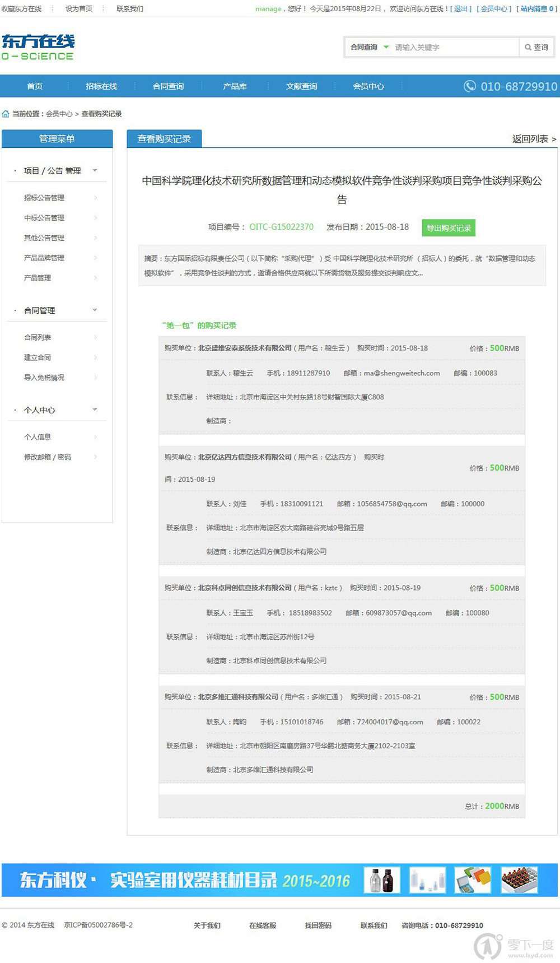Click buyer name 北京多维汇通科技有限公司

point(238,697)
